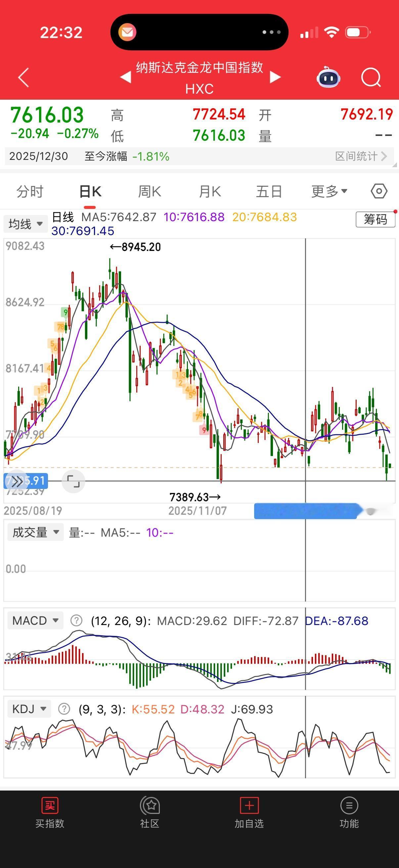Image resolution: width=399 pixels, height=868 pixels.
Task: Tap the high value 7724.54
Action: click(219, 114)
